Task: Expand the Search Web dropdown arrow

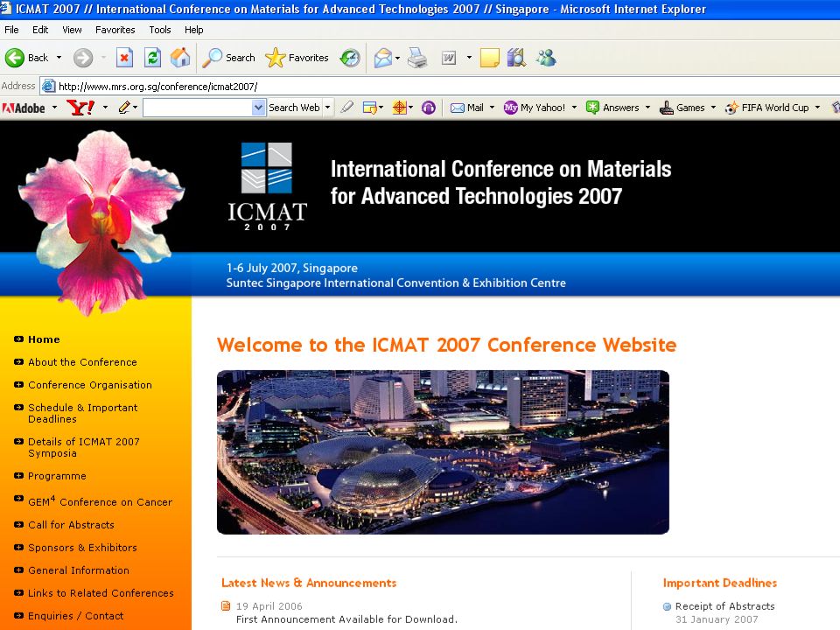Action: 328,108
